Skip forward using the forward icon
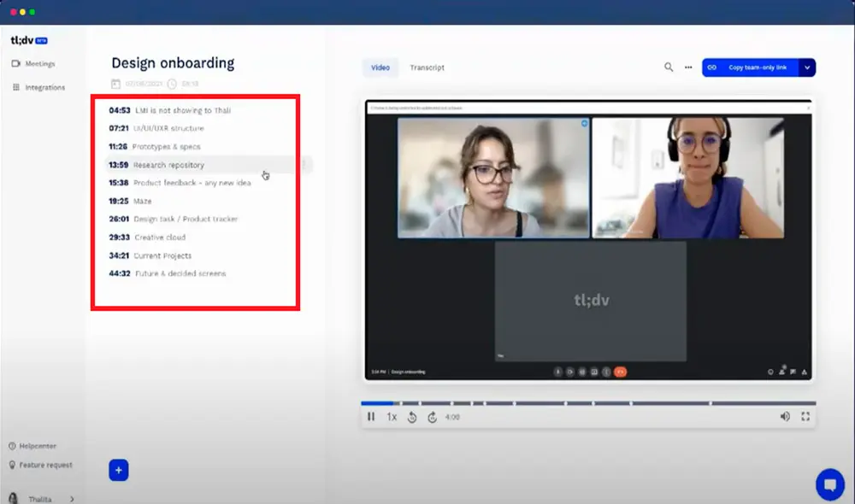The height and width of the screenshot is (504, 855). click(432, 417)
